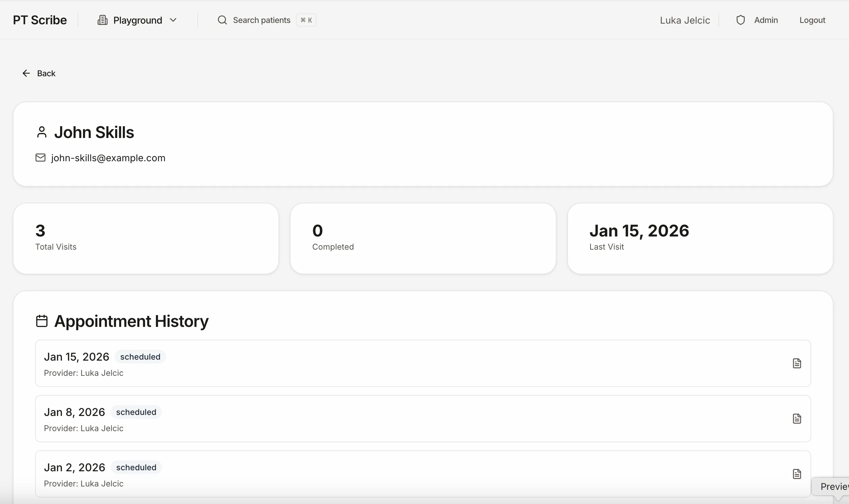
Task: Click the building icon beside Playground
Action: coord(102,20)
